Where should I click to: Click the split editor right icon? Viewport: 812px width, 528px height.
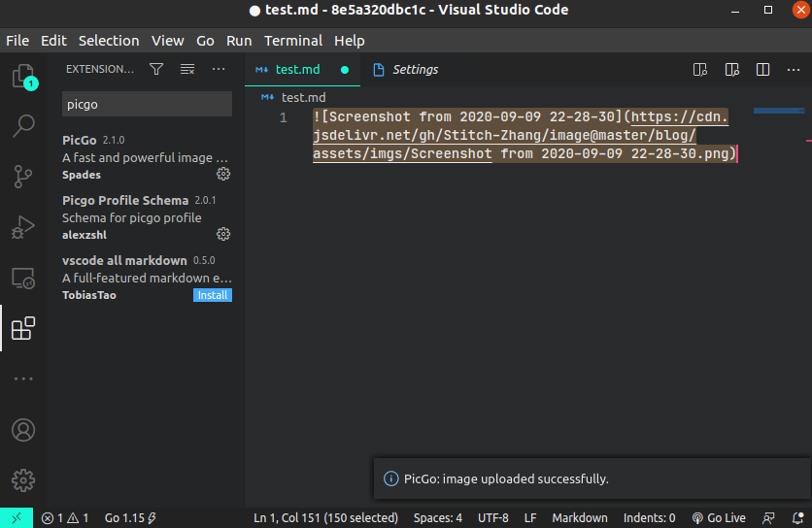[x=763, y=69]
